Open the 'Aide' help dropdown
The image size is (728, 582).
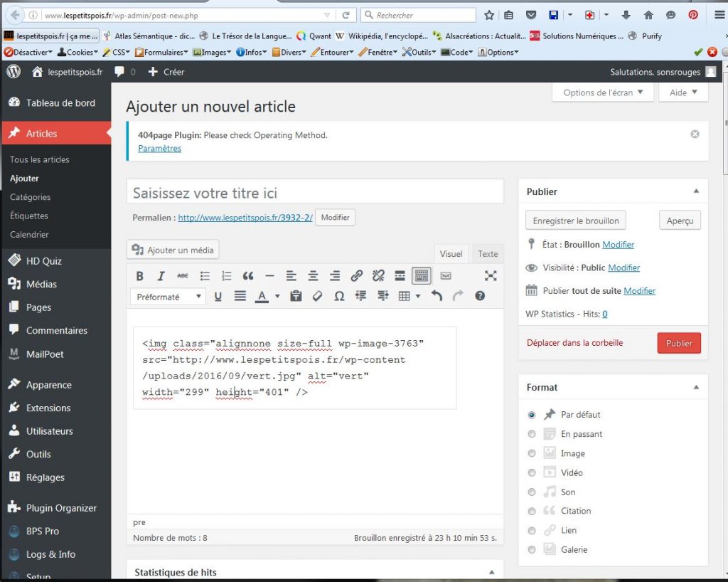coord(683,92)
